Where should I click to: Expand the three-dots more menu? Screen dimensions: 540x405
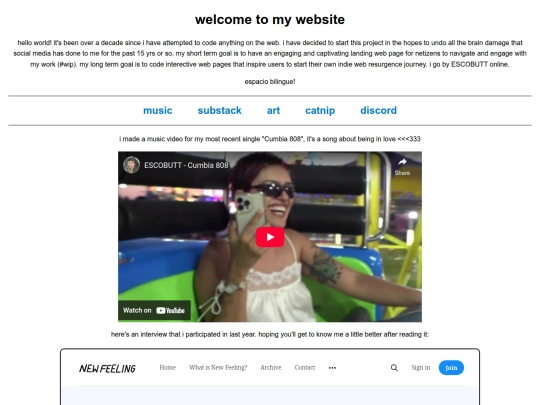[x=332, y=368]
